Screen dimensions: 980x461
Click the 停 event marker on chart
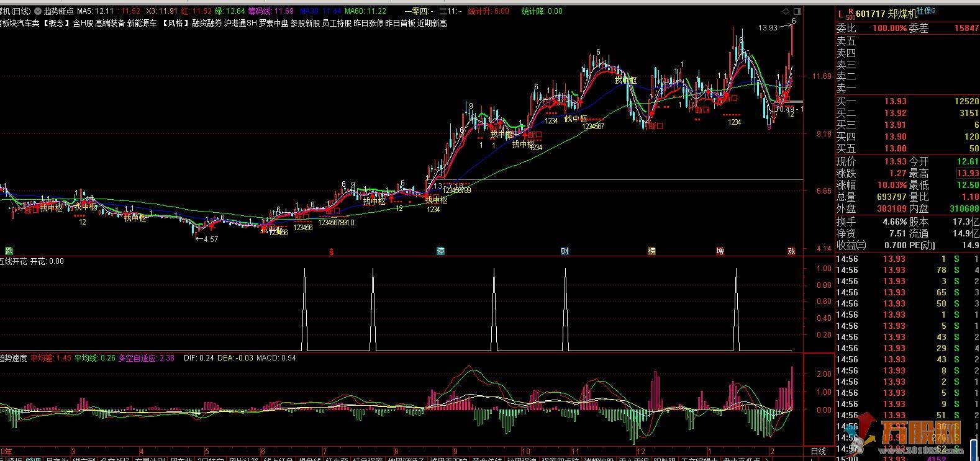point(440,251)
